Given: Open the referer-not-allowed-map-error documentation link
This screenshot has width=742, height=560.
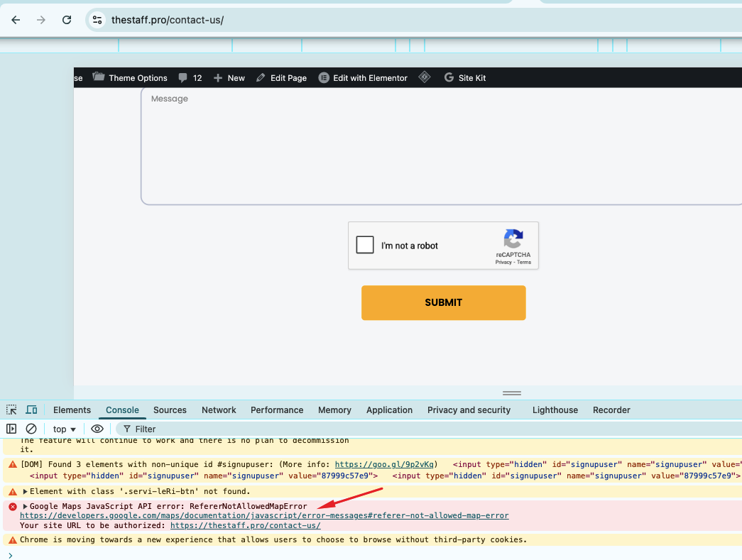Looking at the screenshot, I should pyautogui.click(x=264, y=515).
